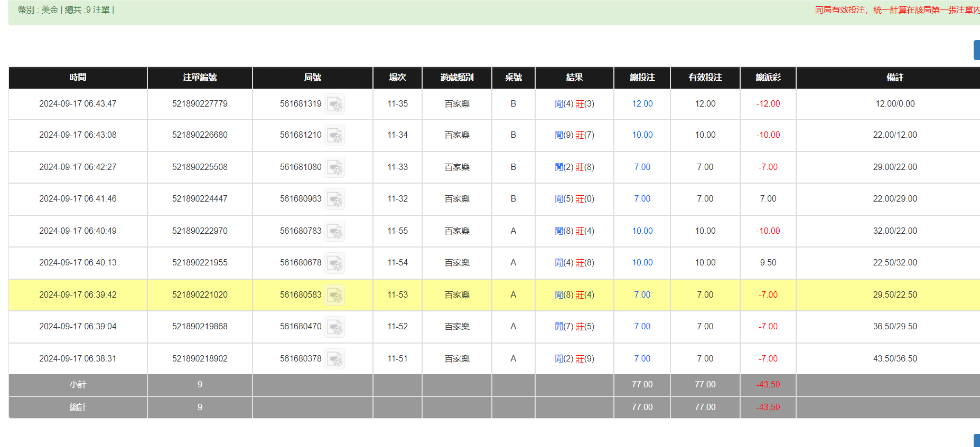Viewport: 980px width, 447px height.
Task: Select highlighted row bet number 521890221020
Action: click(200, 295)
